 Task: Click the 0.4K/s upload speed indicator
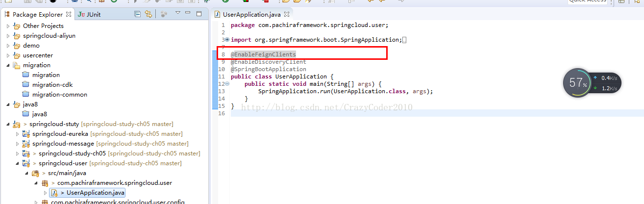point(605,78)
